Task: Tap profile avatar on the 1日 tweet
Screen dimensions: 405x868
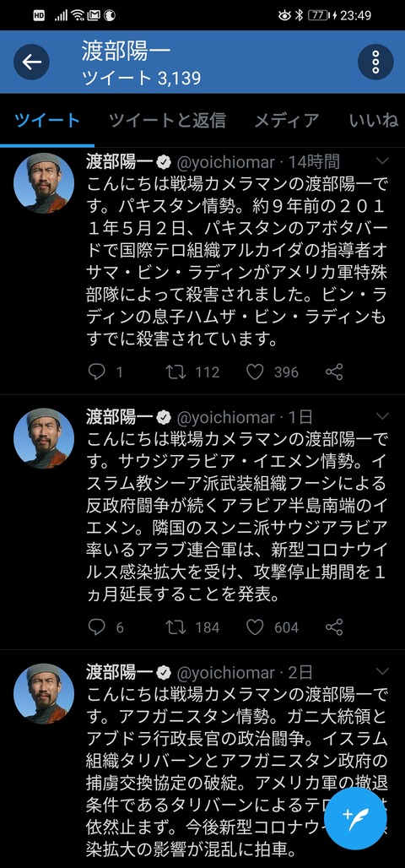Action: tap(44, 438)
